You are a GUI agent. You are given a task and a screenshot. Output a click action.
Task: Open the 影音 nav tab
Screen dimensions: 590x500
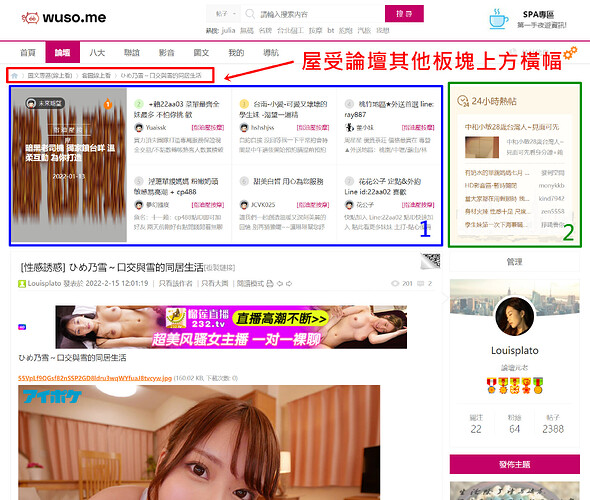[166, 53]
